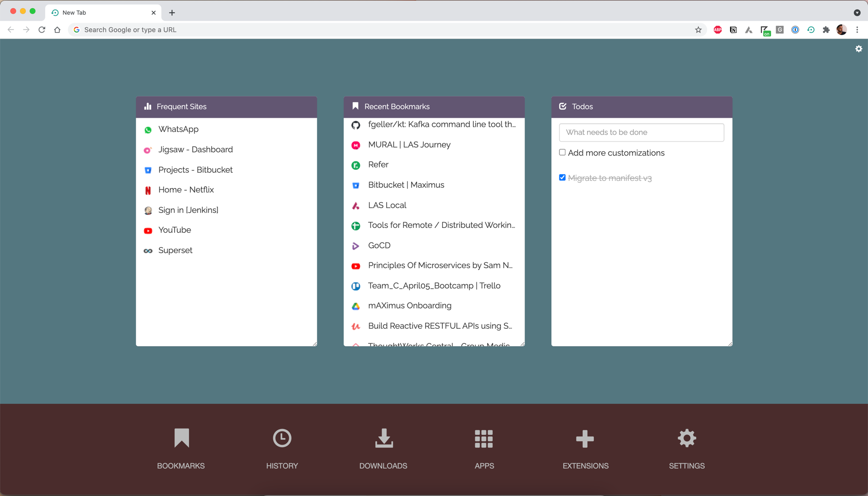This screenshot has height=496, width=868.
Task: Click the YouTube favicon in Frequent Sites
Action: (x=148, y=231)
